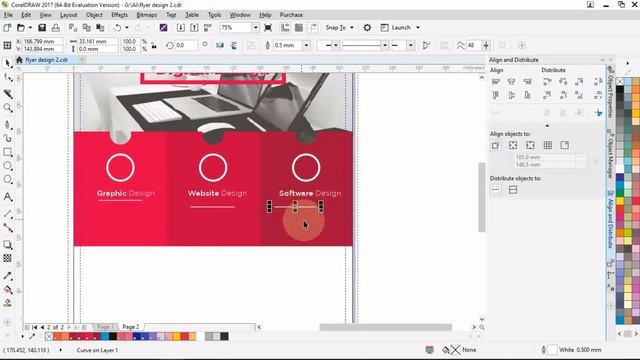Select the Polygon tool
The height and width of the screenshot is (360, 640).
(7, 180)
